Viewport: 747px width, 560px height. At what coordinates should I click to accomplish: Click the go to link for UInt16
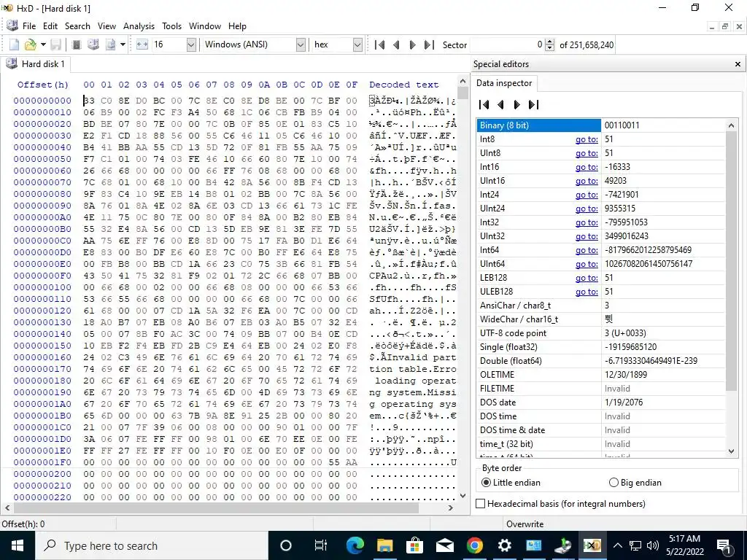click(x=587, y=181)
